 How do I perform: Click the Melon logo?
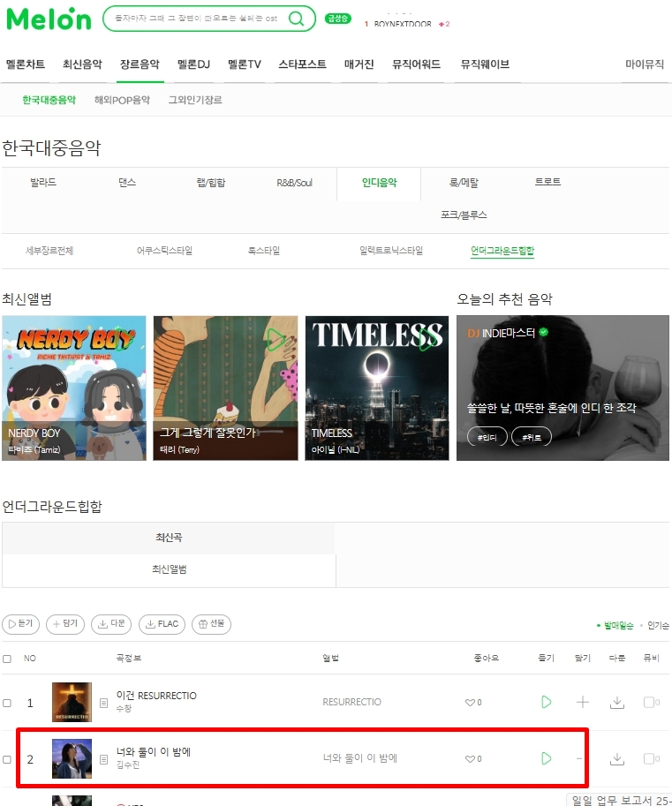pos(49,19)
